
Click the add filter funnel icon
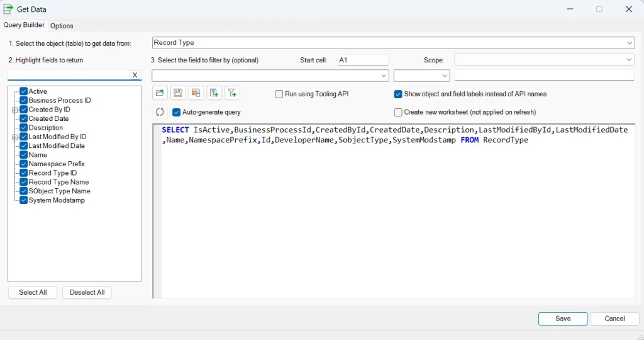pos(233,93)
